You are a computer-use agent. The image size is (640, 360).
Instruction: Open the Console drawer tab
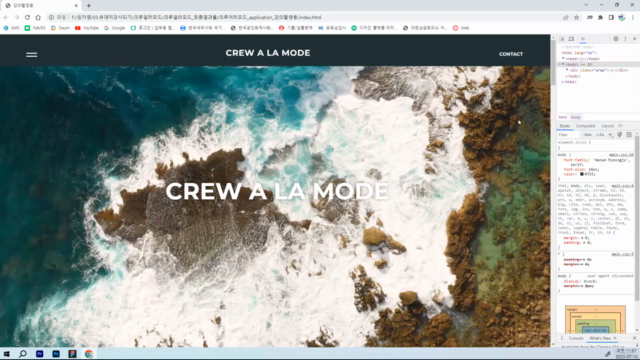tap(576, 338)
